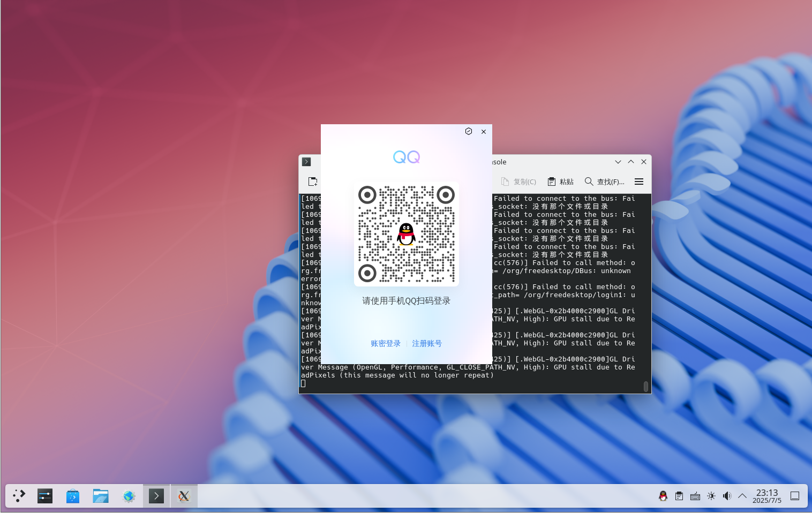Switch to the X application task in taskbar
Image resolution: width=812 pixels, height=513 pixels.
click(184, 496)
